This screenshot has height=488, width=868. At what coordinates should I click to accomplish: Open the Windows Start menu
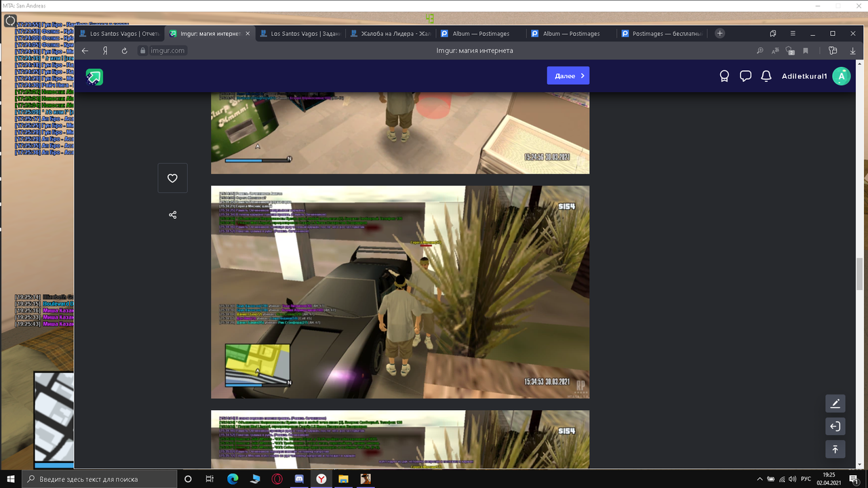[10, 479]
